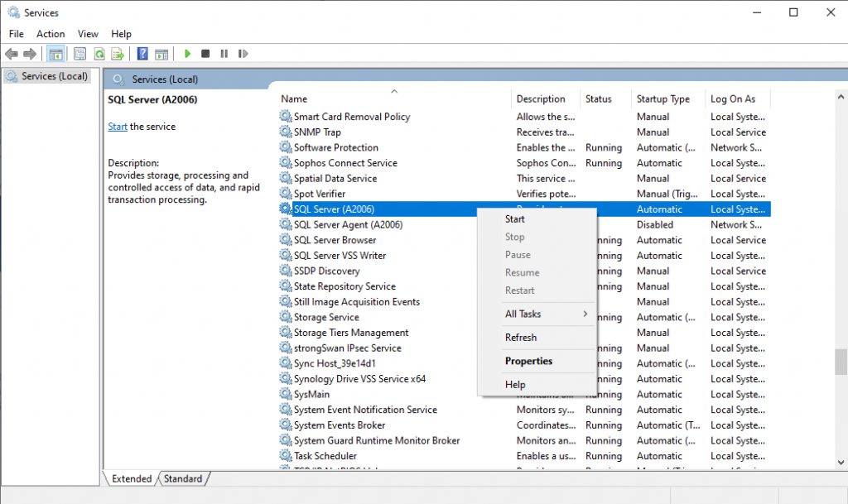Click the Pause Service toolbar icon
This screenshot has height=504, width=848.
coord(224,54)
